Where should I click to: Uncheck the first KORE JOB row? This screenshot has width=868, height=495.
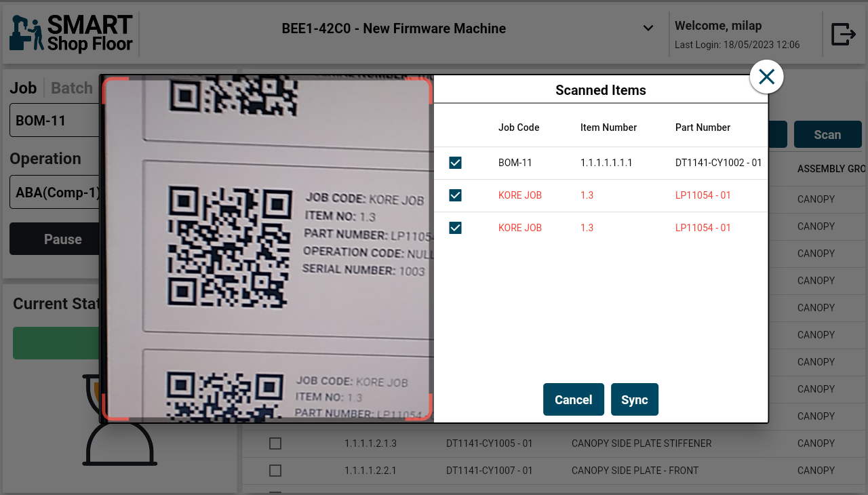click(455, 195)
